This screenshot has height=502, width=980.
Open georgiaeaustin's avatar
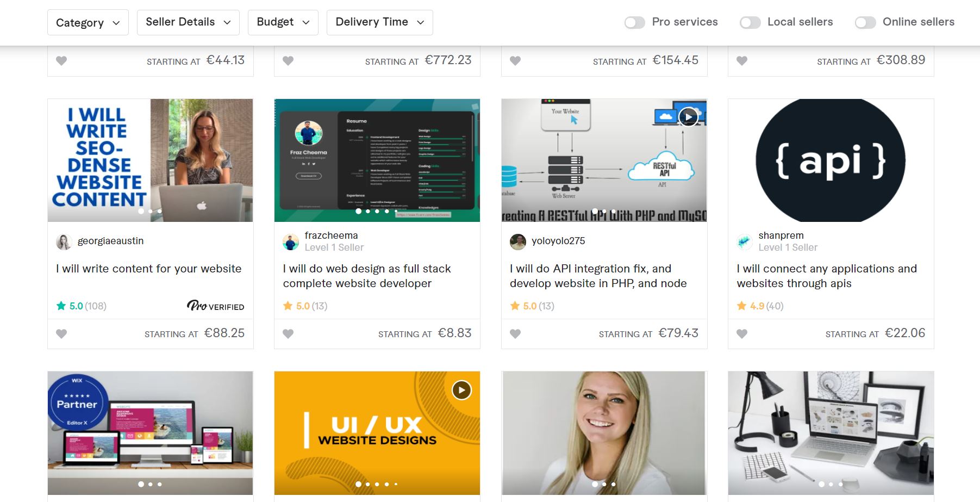tap(64, 241)
